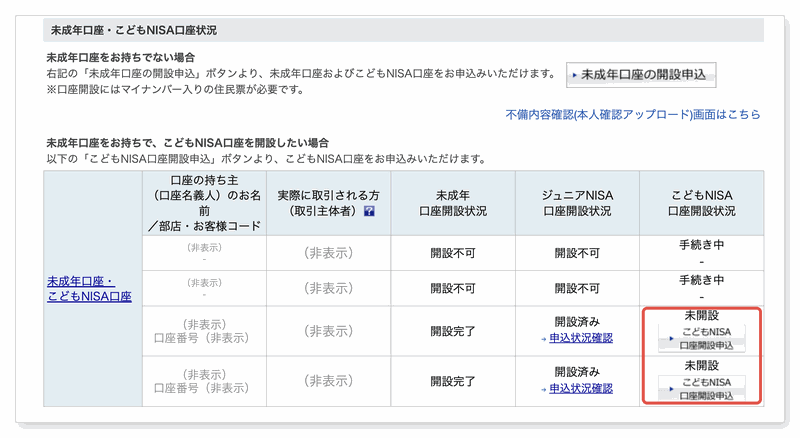Click the 未成年口座の開設申込 button

click(x=641, y=75)
